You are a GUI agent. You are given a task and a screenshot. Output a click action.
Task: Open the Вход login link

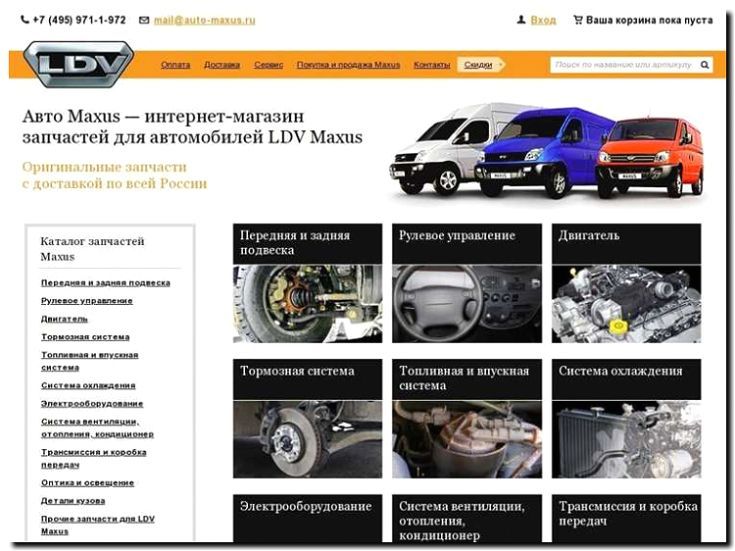pos(543,20)
